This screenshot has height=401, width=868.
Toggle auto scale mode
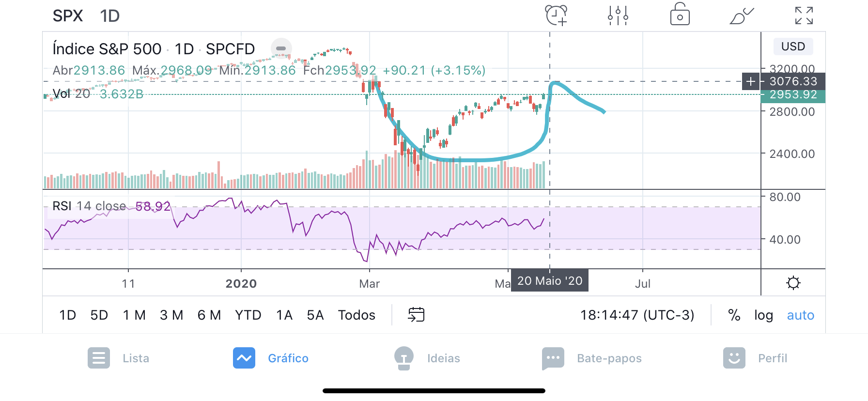[x=800, y=315]
